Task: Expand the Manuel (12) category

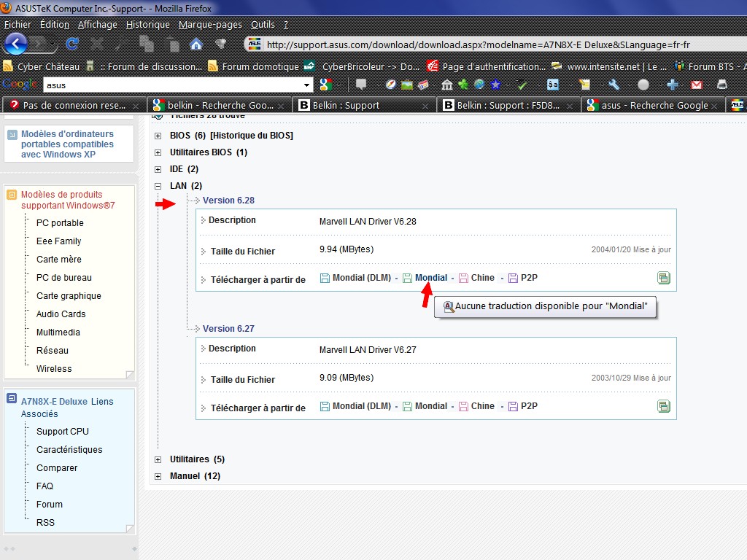Action: click(x=158, y=476)
